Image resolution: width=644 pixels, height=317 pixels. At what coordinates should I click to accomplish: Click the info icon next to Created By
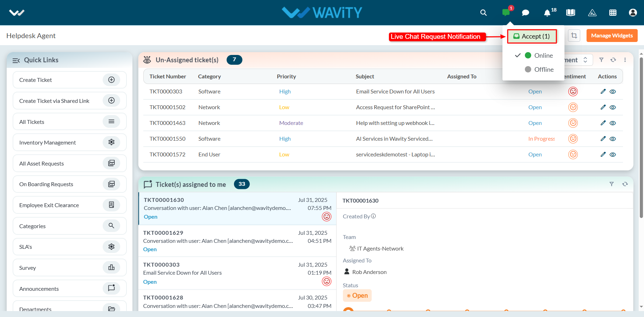pos(374,216)
